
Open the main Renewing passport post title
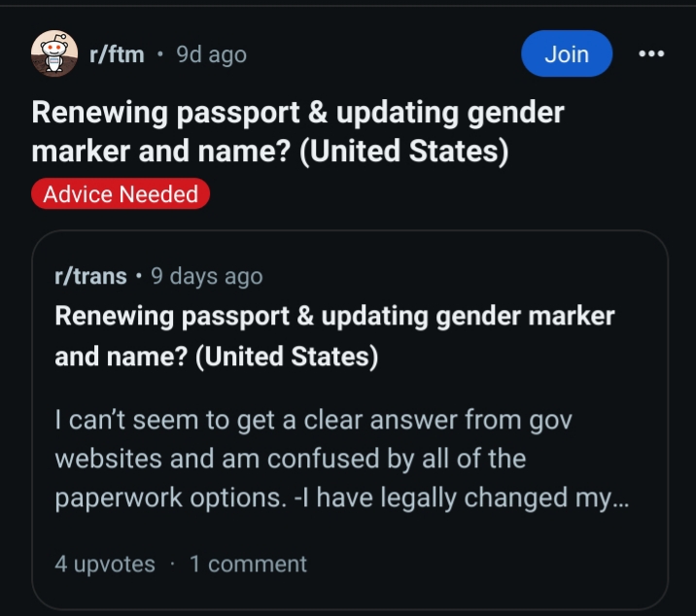tap(297, 131)
